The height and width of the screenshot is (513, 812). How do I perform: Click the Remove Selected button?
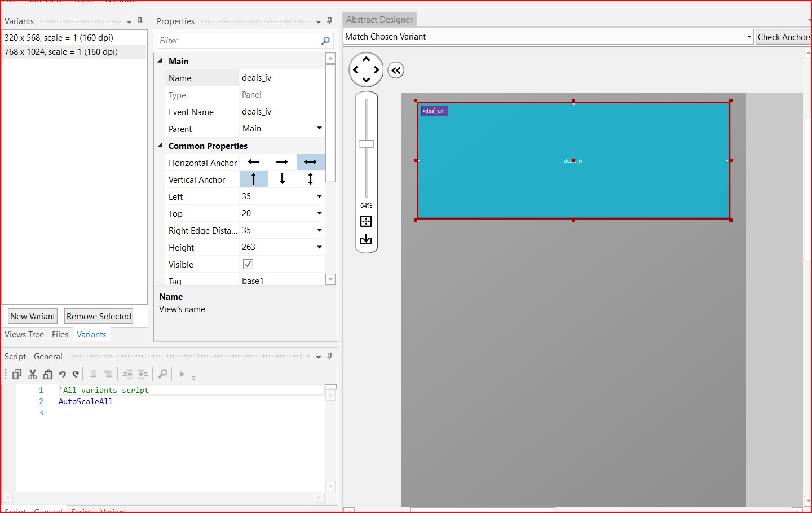point(99,317)
